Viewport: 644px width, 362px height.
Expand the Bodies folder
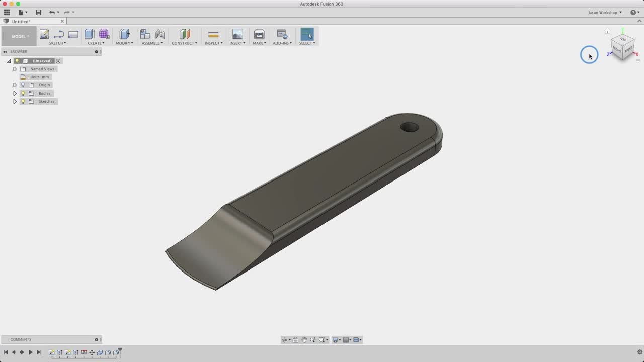tap(15, 93)
